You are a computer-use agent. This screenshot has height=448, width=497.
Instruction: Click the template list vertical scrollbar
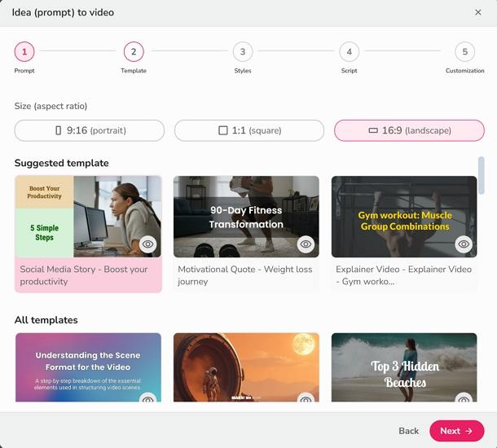(482, 175)
